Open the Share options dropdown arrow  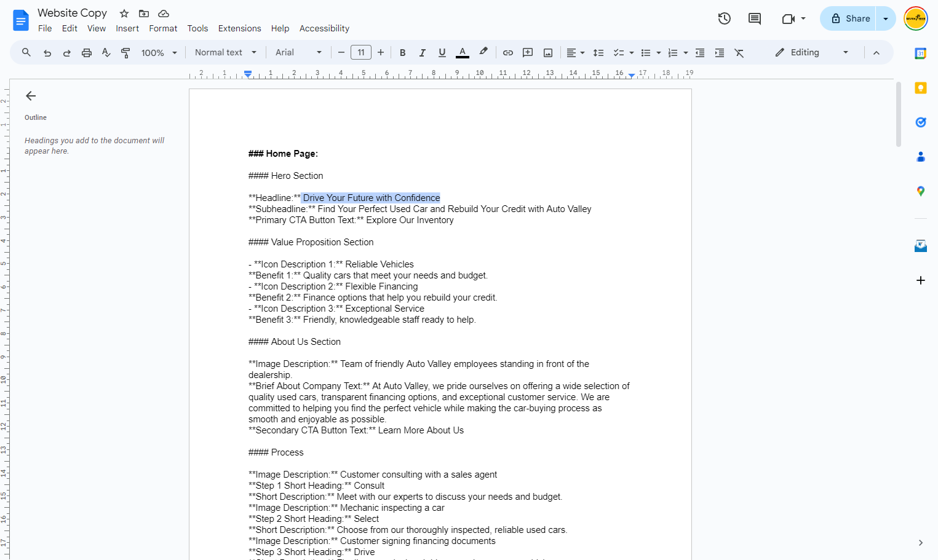click(886, 18)
